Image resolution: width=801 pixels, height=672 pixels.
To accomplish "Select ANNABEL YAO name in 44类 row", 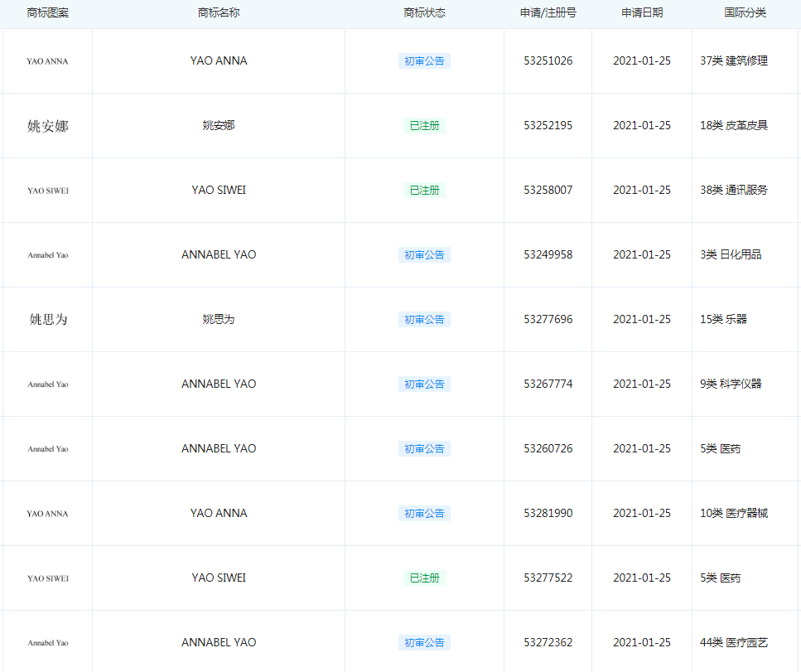I will (x=219, y=642).
